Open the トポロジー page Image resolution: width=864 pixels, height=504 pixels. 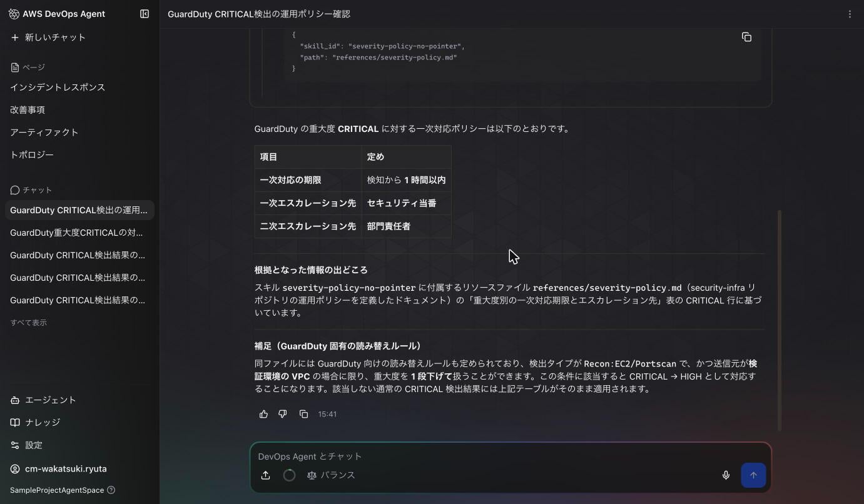[x=32, y=155]
